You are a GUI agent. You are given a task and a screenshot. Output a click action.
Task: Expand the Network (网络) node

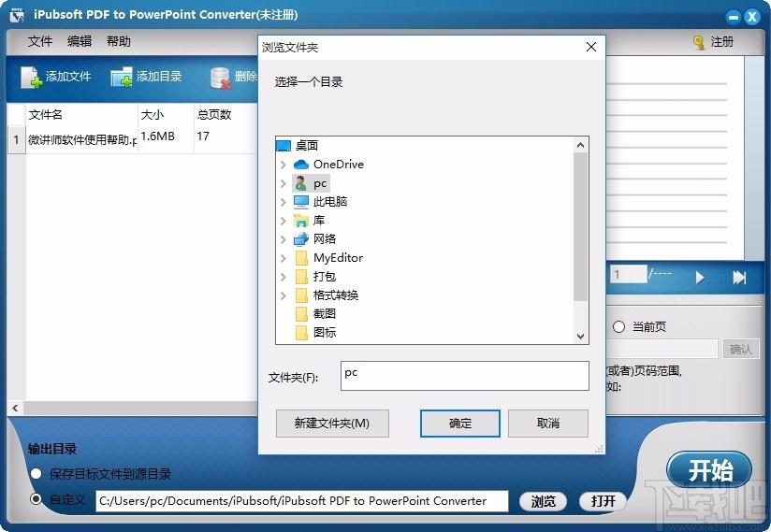[x=284, y=239]
